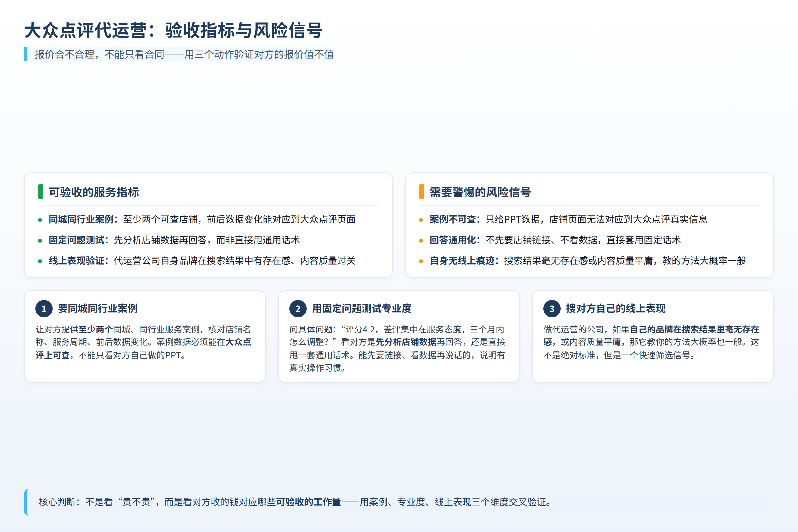Image resolution: width=798 pixels, height=532 pixels.
Task: Click the paragraph starting 问具体问题
Action: 397,349
